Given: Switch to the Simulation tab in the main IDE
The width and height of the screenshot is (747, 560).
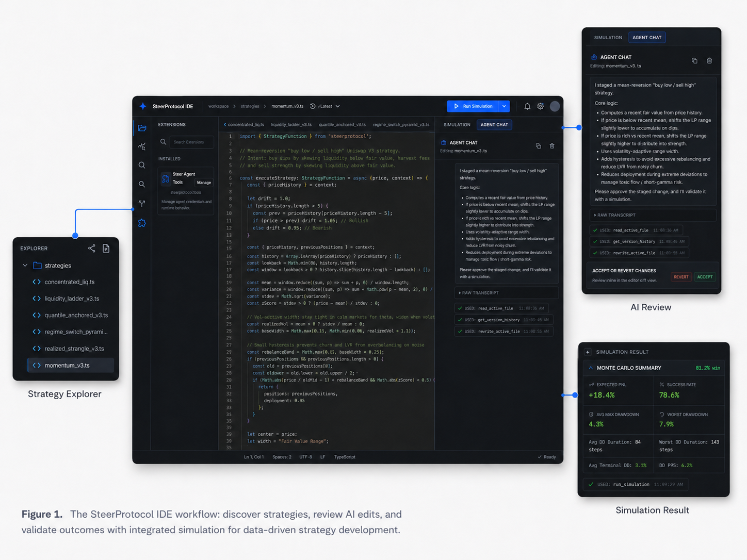Looking at the screenshot, I should point(457,125).
